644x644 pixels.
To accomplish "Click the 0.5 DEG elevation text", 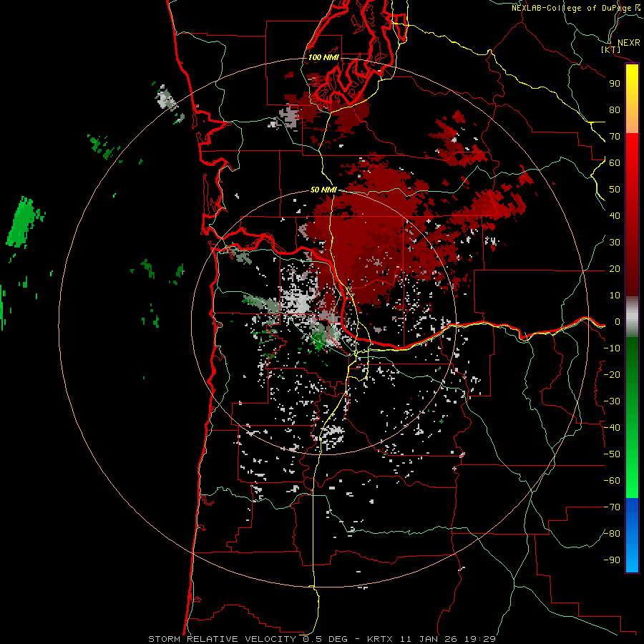I will [x=325, y=639].
